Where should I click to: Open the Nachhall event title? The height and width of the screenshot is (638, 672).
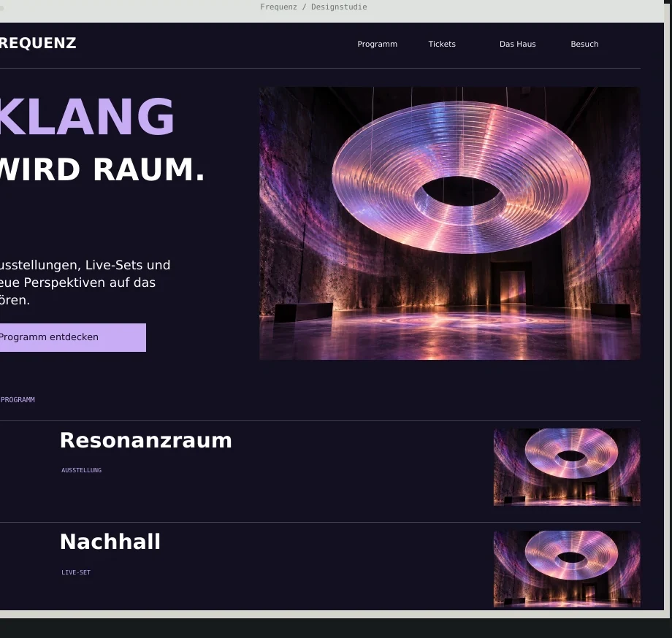(110, 542)
